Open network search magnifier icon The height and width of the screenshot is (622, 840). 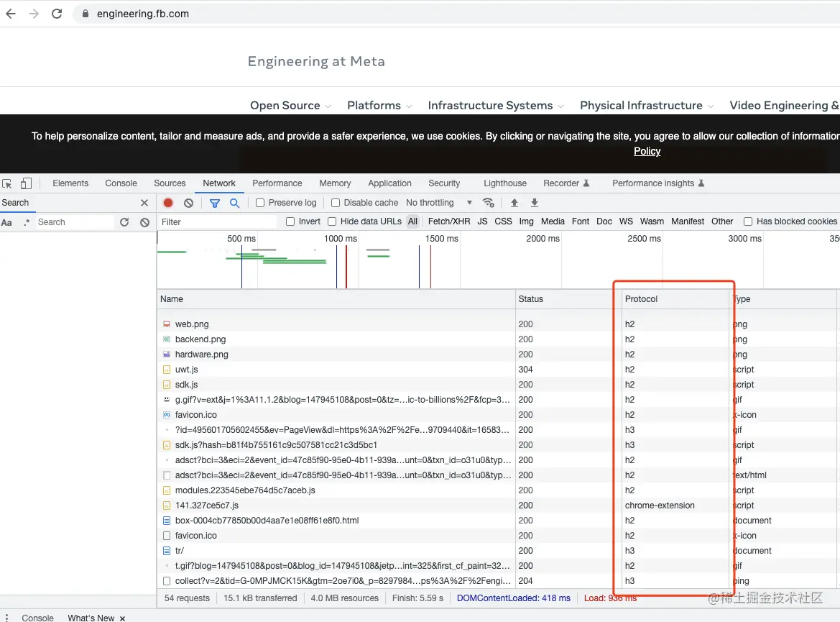pyautogui.click(x=235, y=203)
